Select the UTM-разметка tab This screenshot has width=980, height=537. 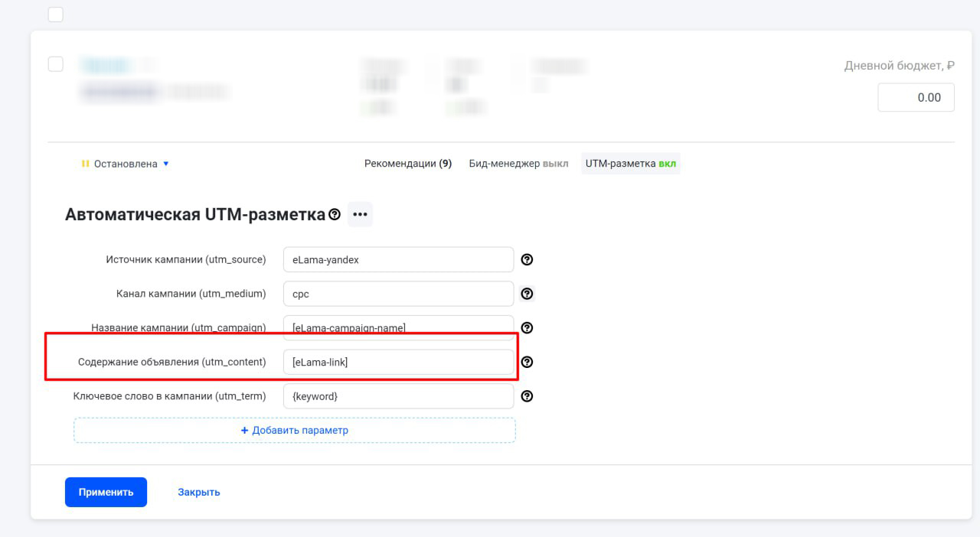(x=631, y=164)
